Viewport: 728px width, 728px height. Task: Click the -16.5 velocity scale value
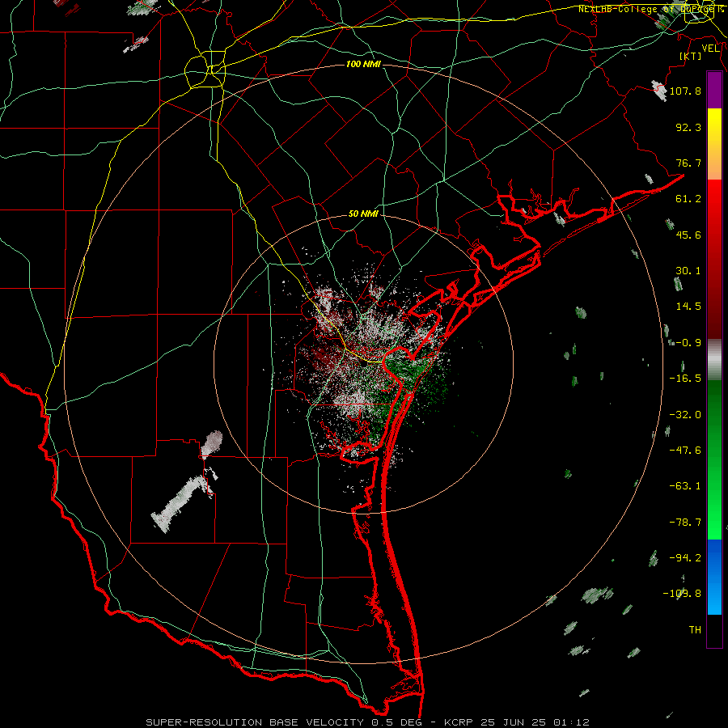[685, 379]
